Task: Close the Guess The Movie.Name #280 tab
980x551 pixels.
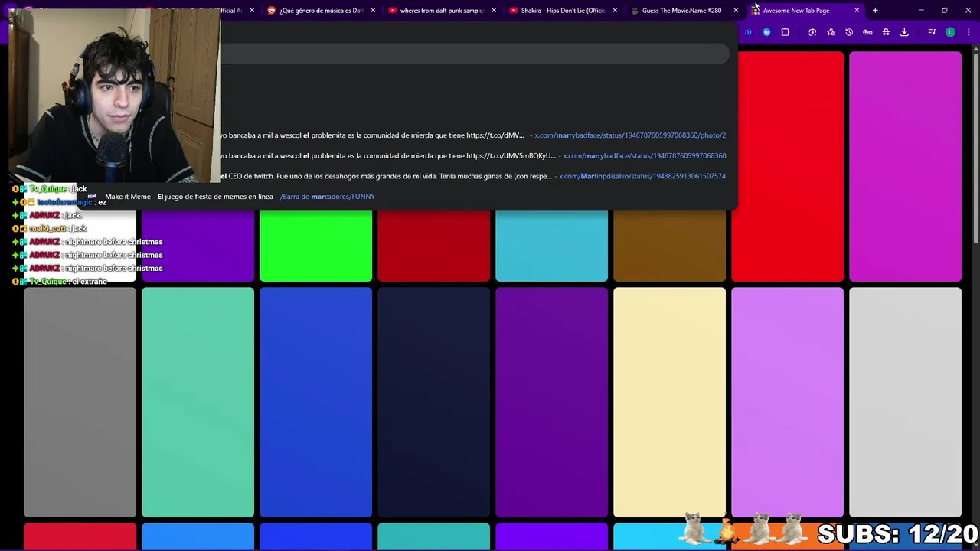Action: coord(736,11)
